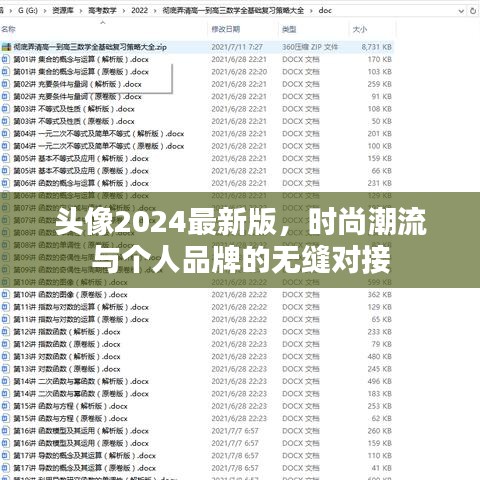Expand chevron after 资源库 breadcrumb
The image size is (480, 480).
(81, 11)
